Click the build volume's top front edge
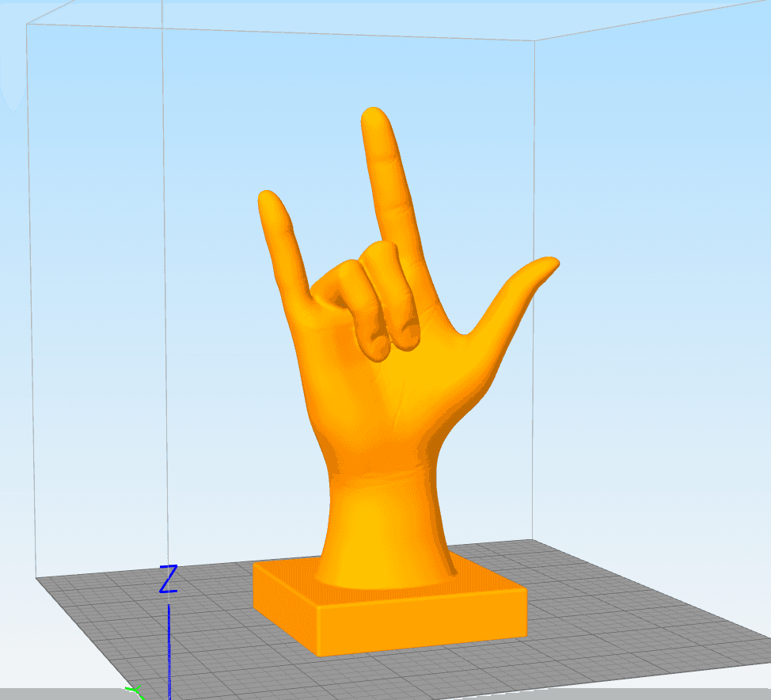This screenshot has height=700, width=771. coord(280,31)
